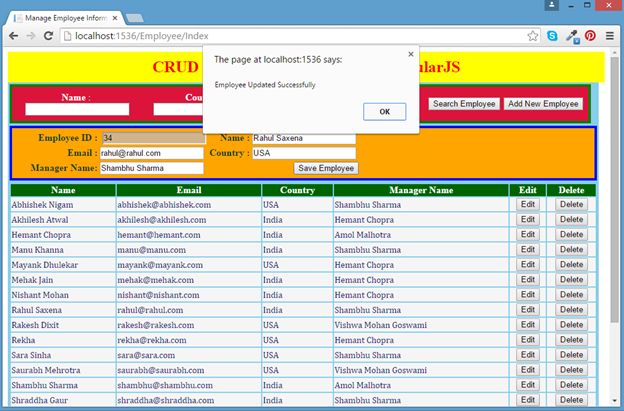Delete the Rakesh Dixit row
The width and height of the screenshot is (624, 411).
coord(571,325)
